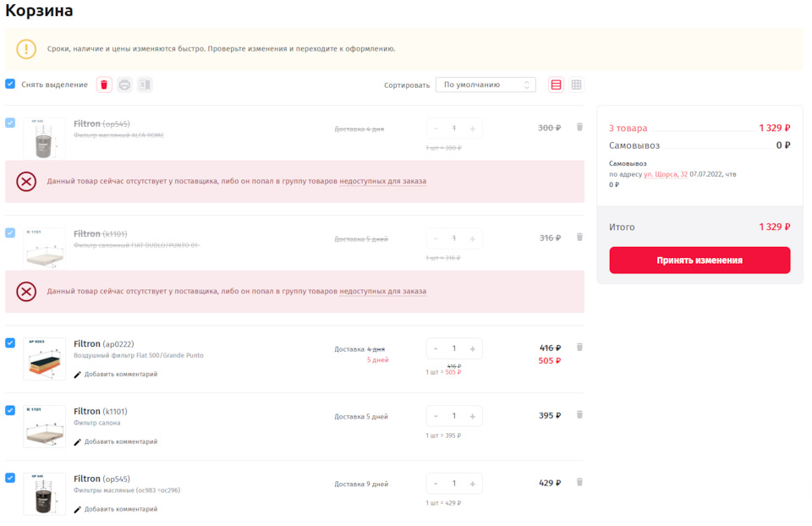Click pencil icon on 429 ₽ op545 row
812x526 pixels.
coord(77,509)
